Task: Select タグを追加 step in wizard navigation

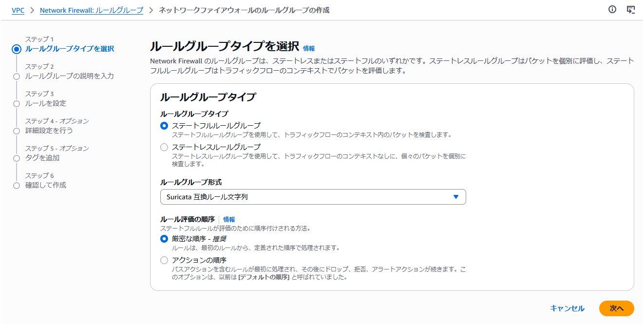Action: (42, 158)
